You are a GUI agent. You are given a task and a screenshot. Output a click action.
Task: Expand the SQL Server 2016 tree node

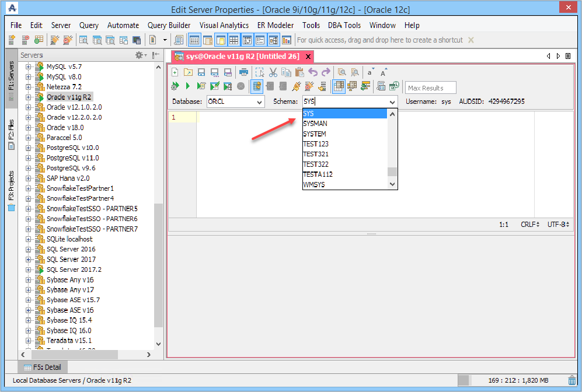pyautogui.click(x=28, y=249)
